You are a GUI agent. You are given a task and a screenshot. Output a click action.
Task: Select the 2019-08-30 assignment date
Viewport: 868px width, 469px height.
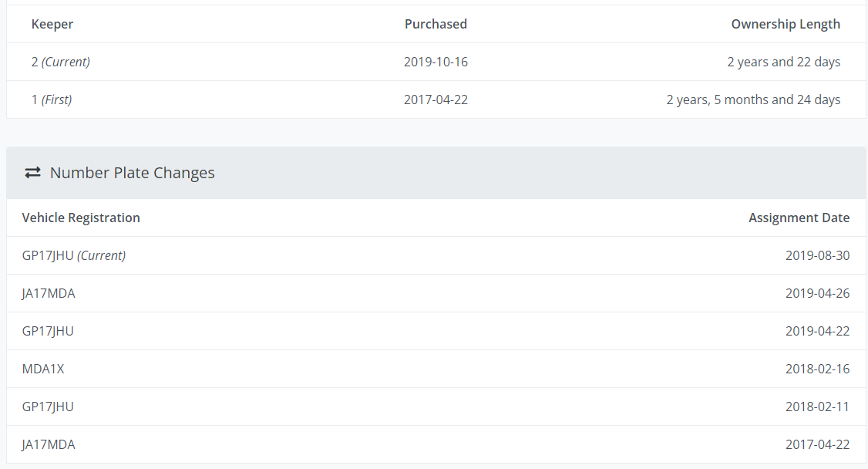click(x=817, y=255)
